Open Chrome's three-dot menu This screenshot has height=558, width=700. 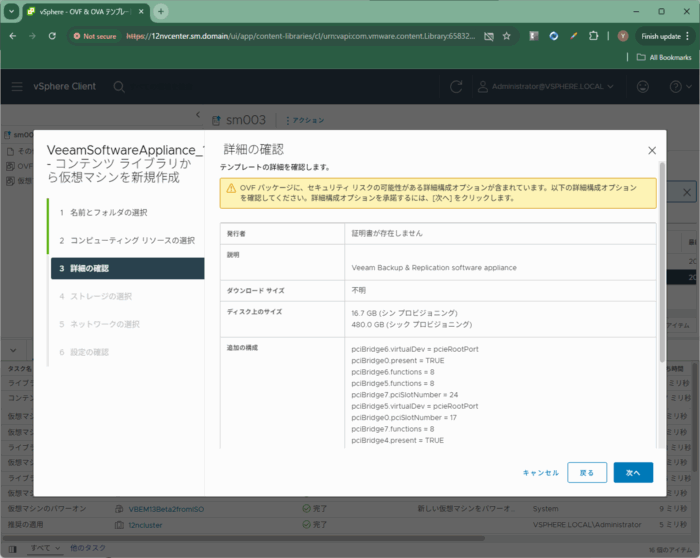pyautogui.click(x=688, y=36)
